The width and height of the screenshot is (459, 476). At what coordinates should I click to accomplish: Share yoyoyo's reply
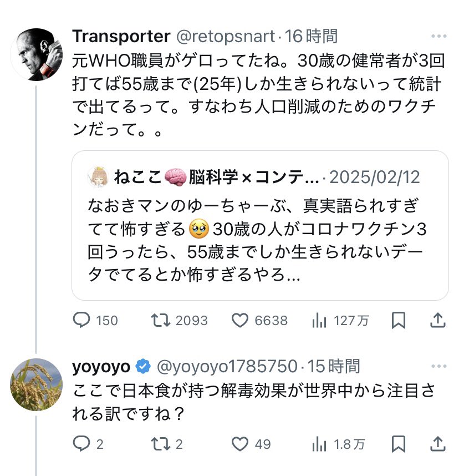click(436, 444)
